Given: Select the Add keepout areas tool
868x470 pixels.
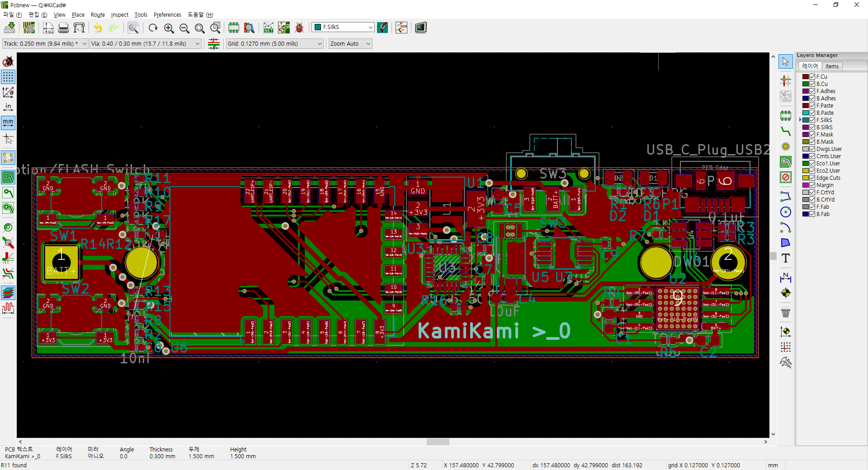Looking at the screenshot, I should [786, 177].
